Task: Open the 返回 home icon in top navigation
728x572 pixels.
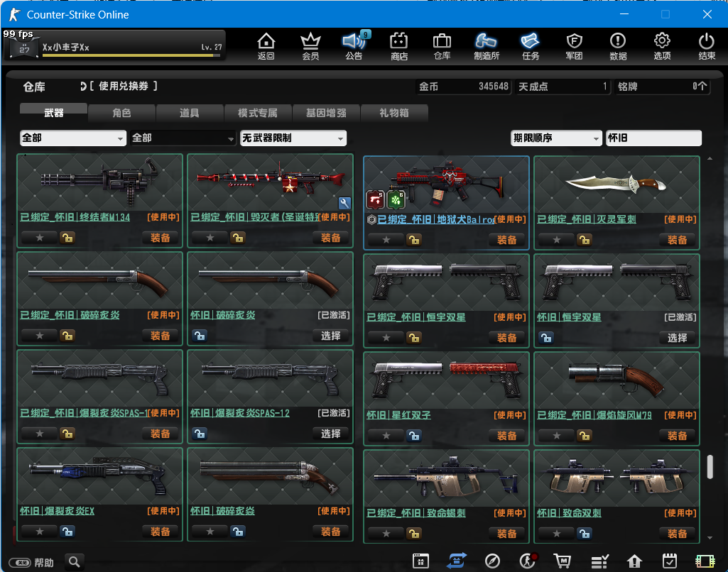Action: coord(266,46)
